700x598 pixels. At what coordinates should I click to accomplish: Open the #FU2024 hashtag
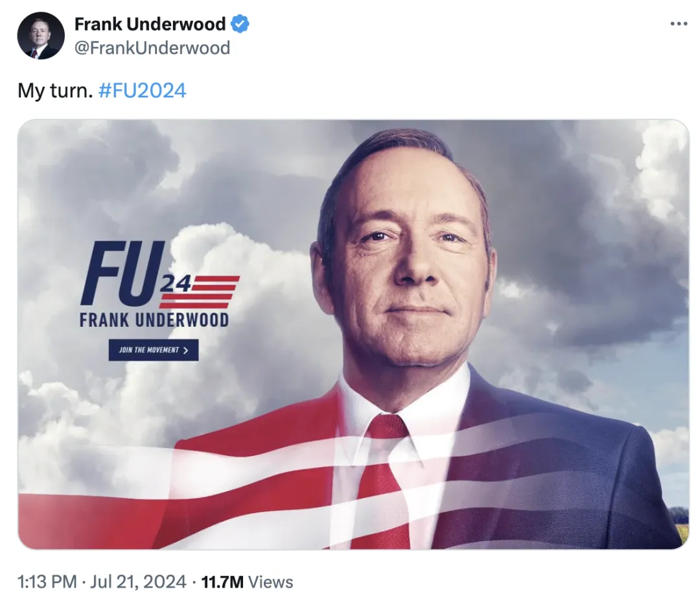click(x=142, y=90)
